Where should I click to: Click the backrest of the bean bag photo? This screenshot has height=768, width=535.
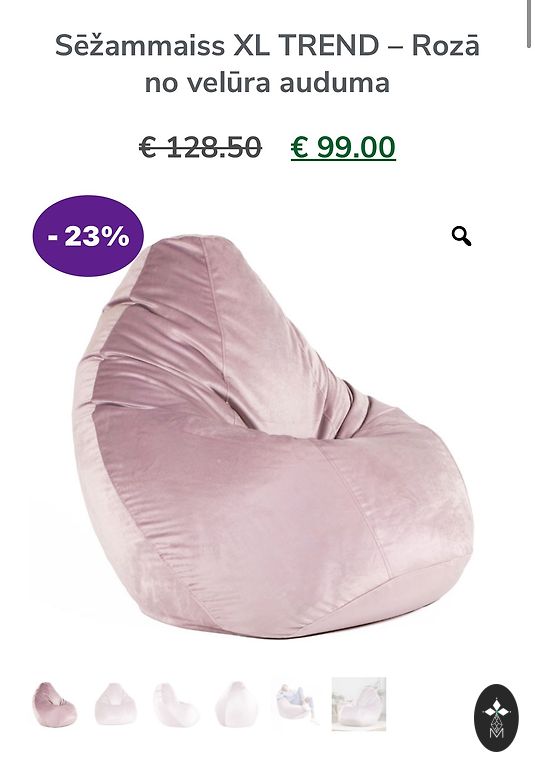coord(216,333)
